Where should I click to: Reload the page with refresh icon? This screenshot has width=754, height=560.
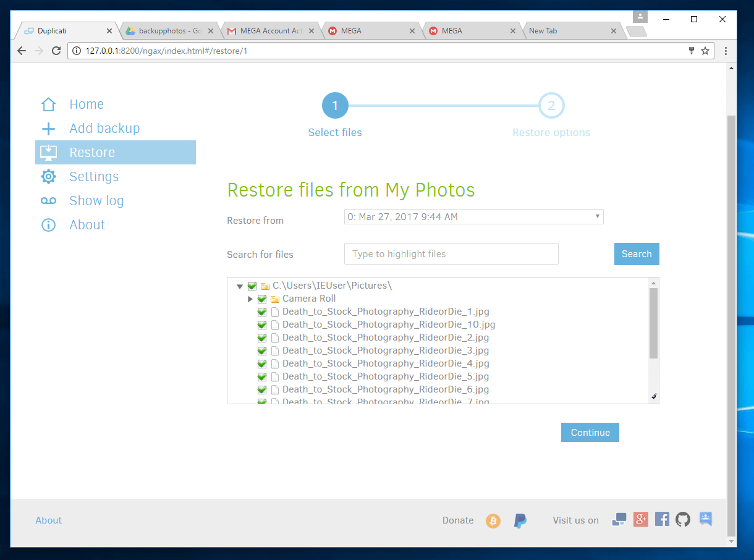(x=56, y=51)
